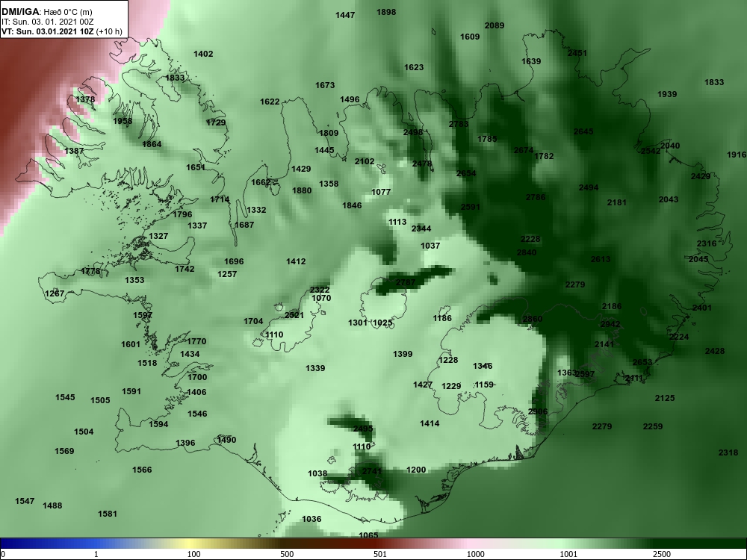The image size is (747, 560).
Task: Click the map value 2125
Action: pyautogui.click(x=665, y=398)
